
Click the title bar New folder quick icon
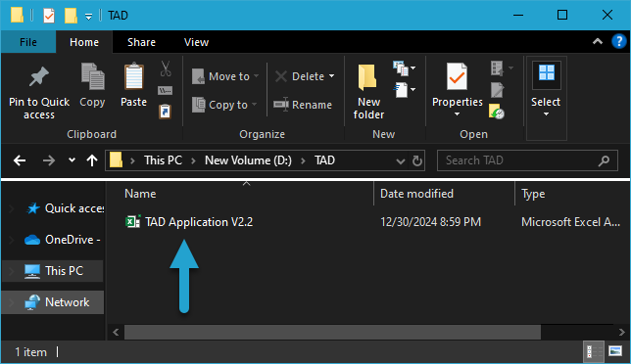[71, 16]
